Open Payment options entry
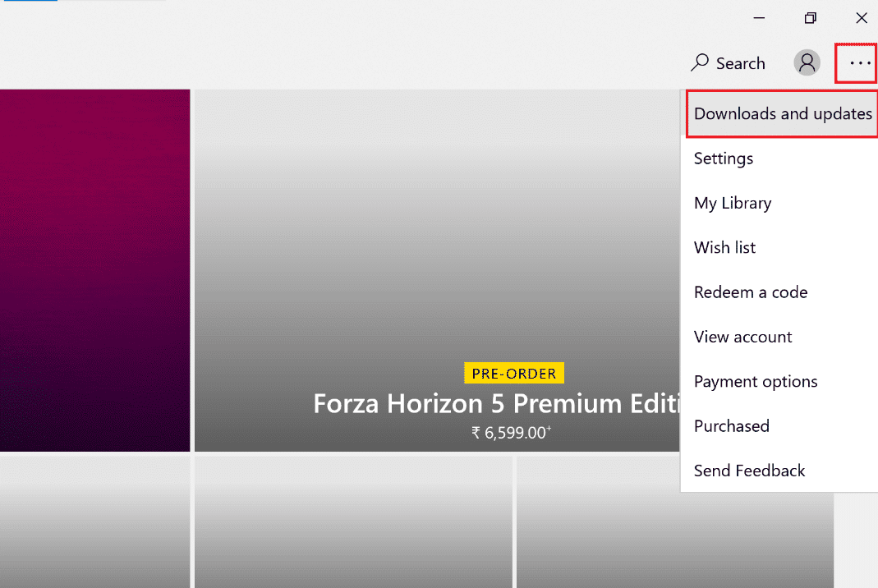The height and width of the screenshot is (588, 878). click(x=756, y=381)
